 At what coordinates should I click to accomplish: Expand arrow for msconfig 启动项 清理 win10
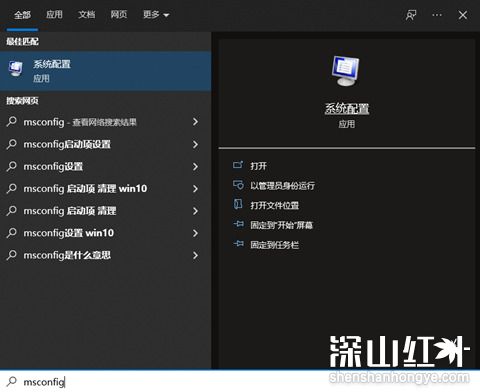pyautogui.click(x=195, y=189)
